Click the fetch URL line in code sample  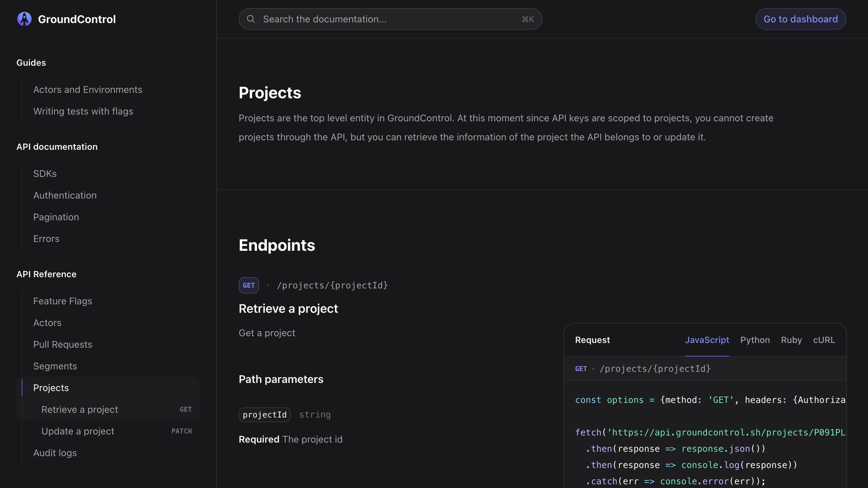(x=710, y=432)
